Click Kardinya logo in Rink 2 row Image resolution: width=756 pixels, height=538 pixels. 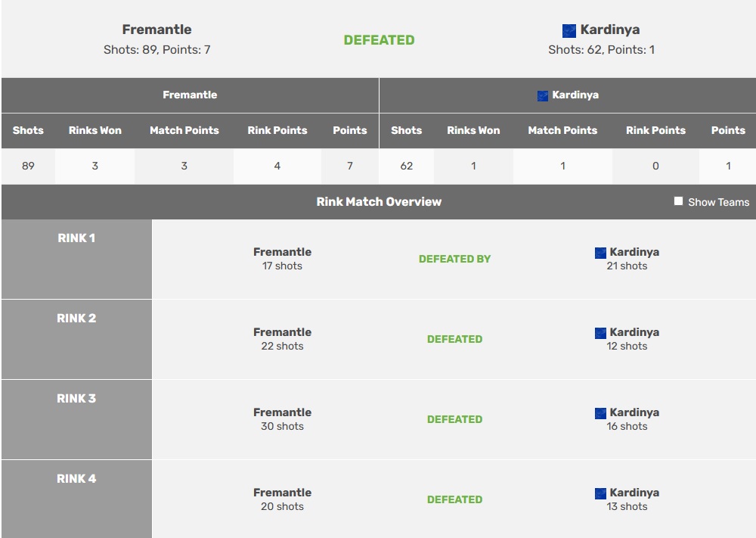pyautogui.click(x=600, y=333)
